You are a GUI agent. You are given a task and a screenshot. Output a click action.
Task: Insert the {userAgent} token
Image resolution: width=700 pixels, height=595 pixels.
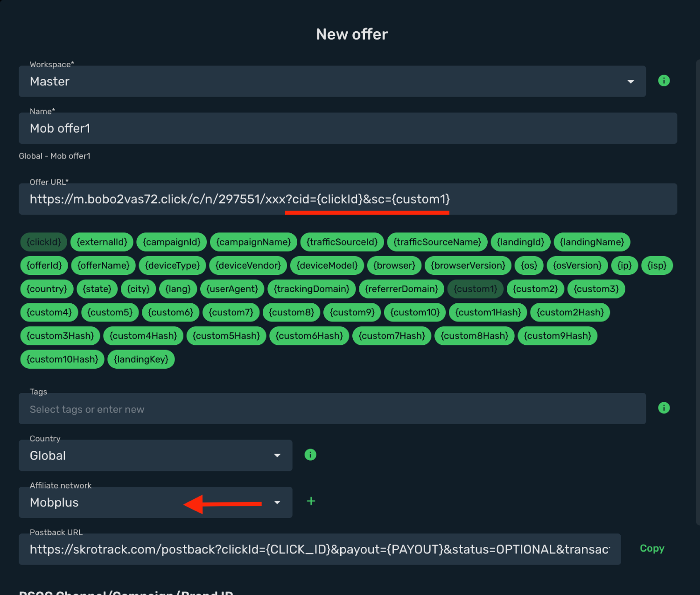click(x=232, y=289)
